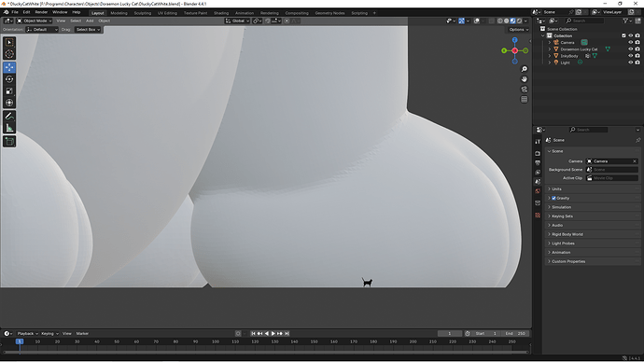Switch to the Shading workspace tab
Screen dimensions: 644x362
[221, 13]
